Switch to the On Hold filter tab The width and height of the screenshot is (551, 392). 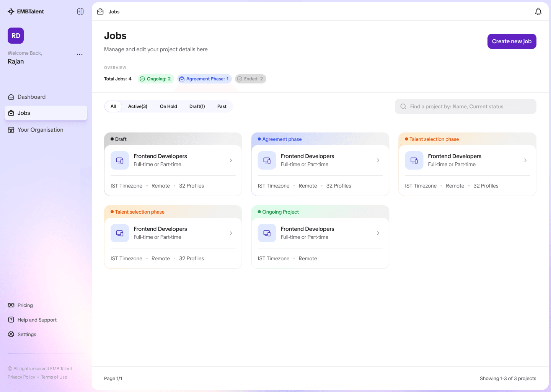168,106
